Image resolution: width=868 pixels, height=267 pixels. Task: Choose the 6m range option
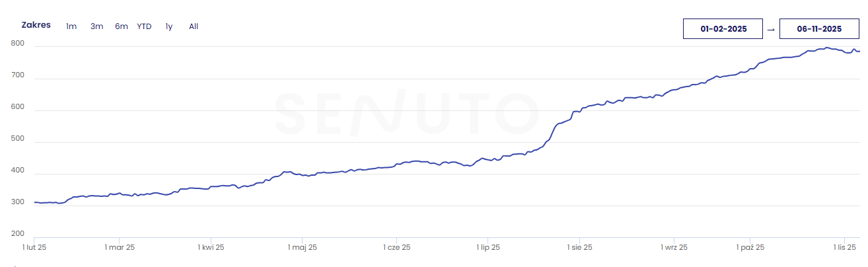[122, 26]
